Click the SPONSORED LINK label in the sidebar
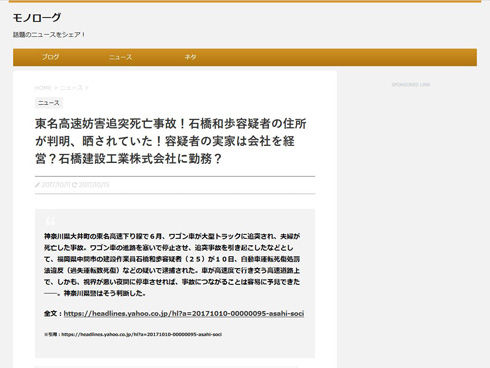 click(x=411, y=85)
